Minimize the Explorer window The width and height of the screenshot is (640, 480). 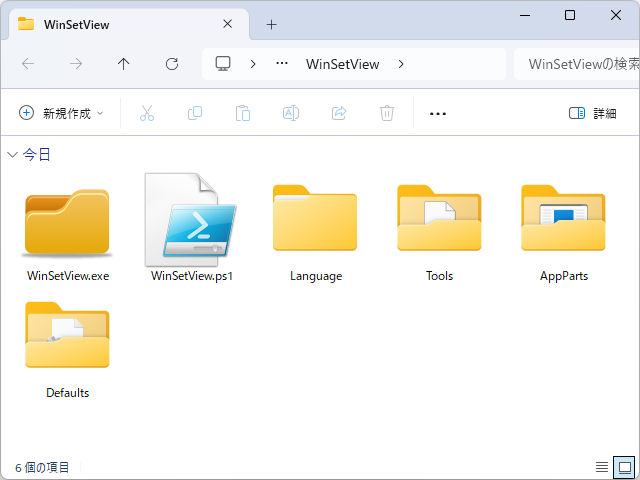pyautogui.click(x=525, y=16)
